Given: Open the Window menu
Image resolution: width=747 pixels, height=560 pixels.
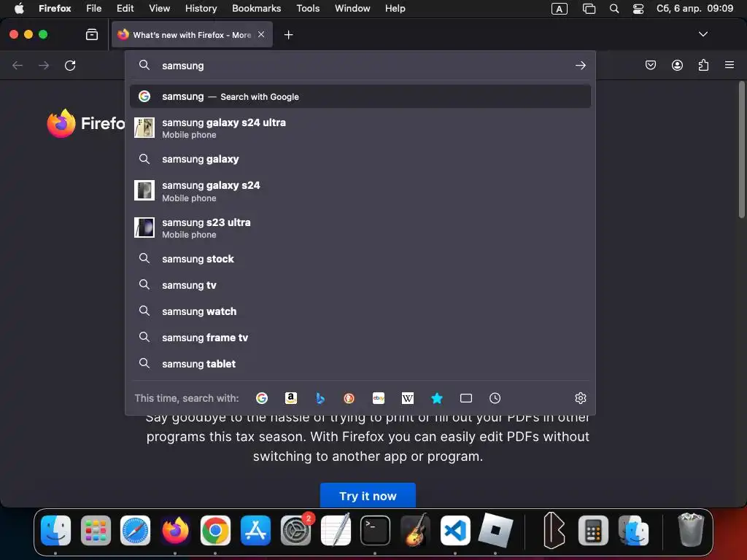Looking at the screenshot, I should (352, 8).
